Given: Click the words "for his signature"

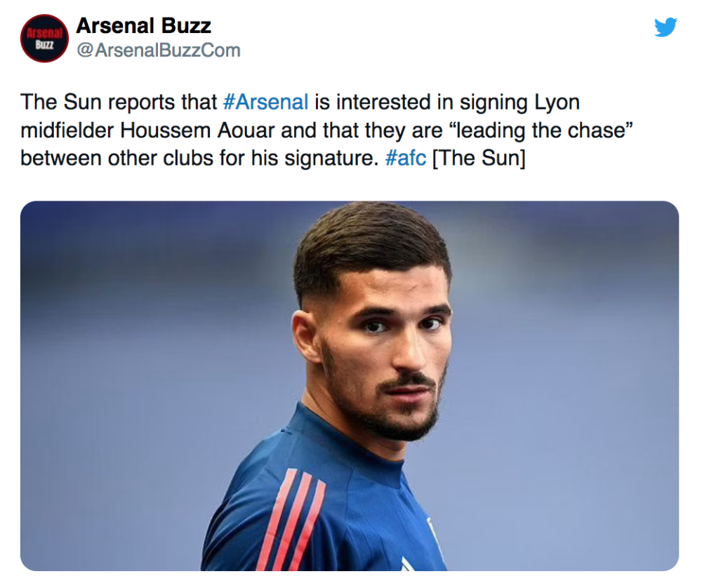Looking at the screenshot, I should point(308,158).
